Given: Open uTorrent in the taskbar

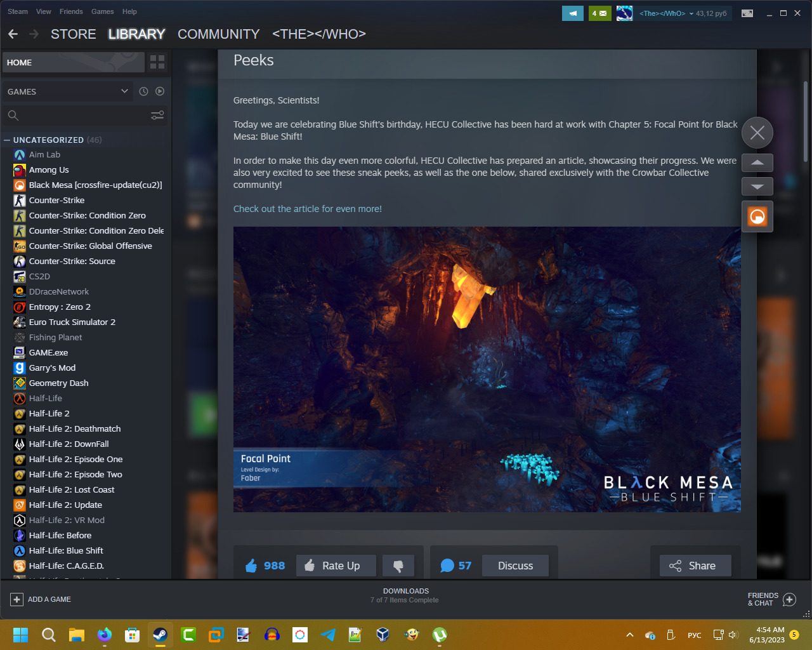Looking at the screenshot, I should point(440,635).
